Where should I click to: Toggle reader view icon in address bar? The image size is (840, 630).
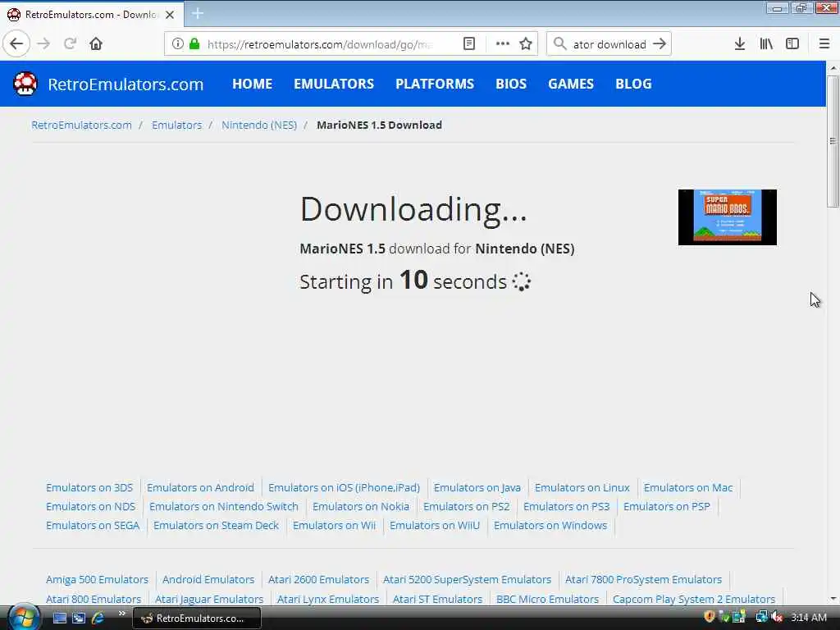pyautogui.click(x=468, y=43)
